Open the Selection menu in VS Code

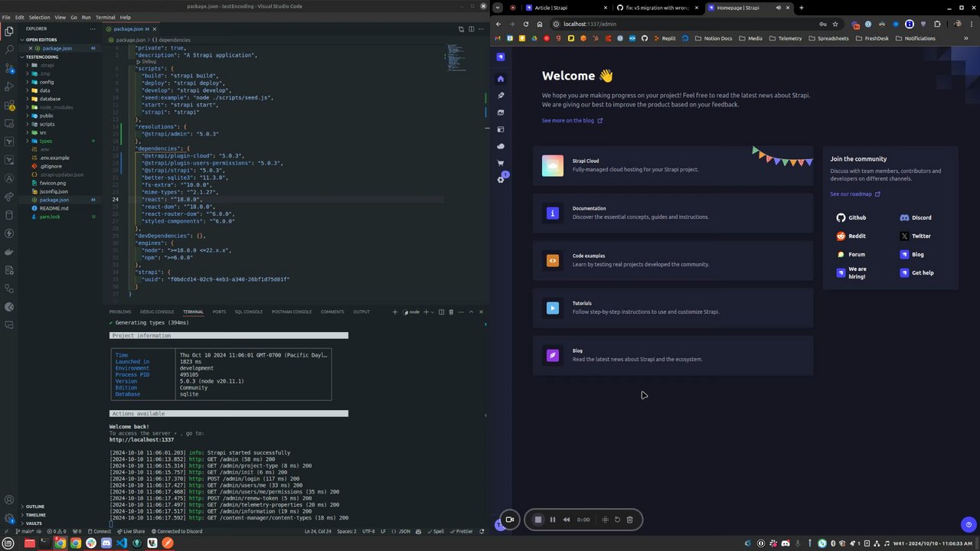(x=39, y=17)
